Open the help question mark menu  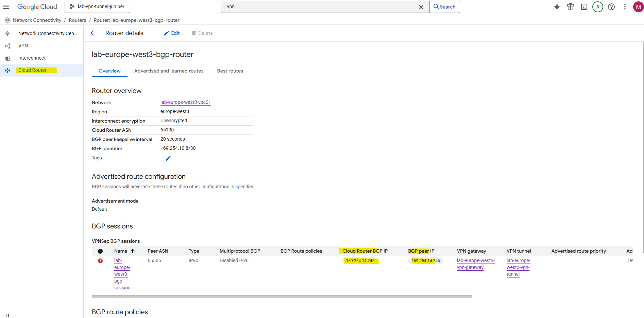coord(611,7)
